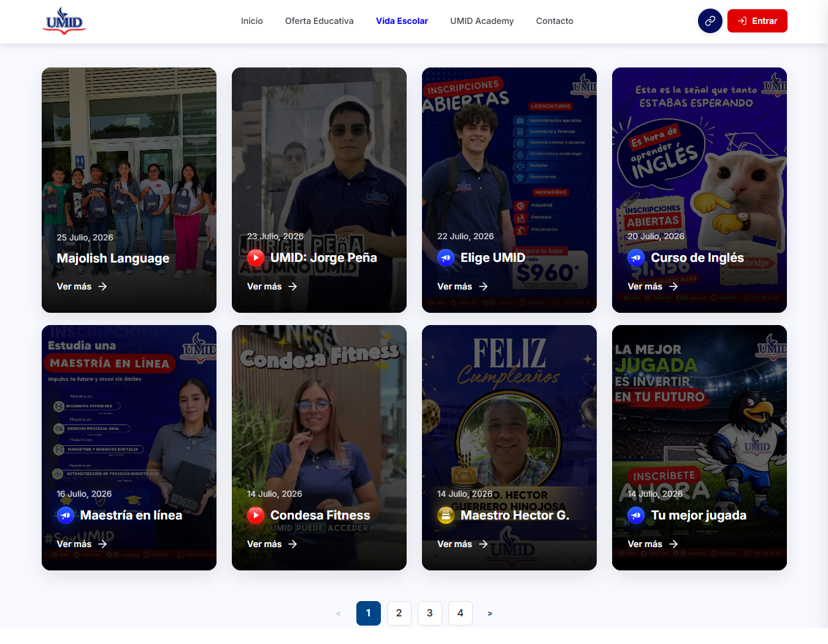Viewport: 828px width, 644px height.
Task: Click the megaphone icon beside Elige UMID
Action: pyautogui.click(x=446, y=258)
